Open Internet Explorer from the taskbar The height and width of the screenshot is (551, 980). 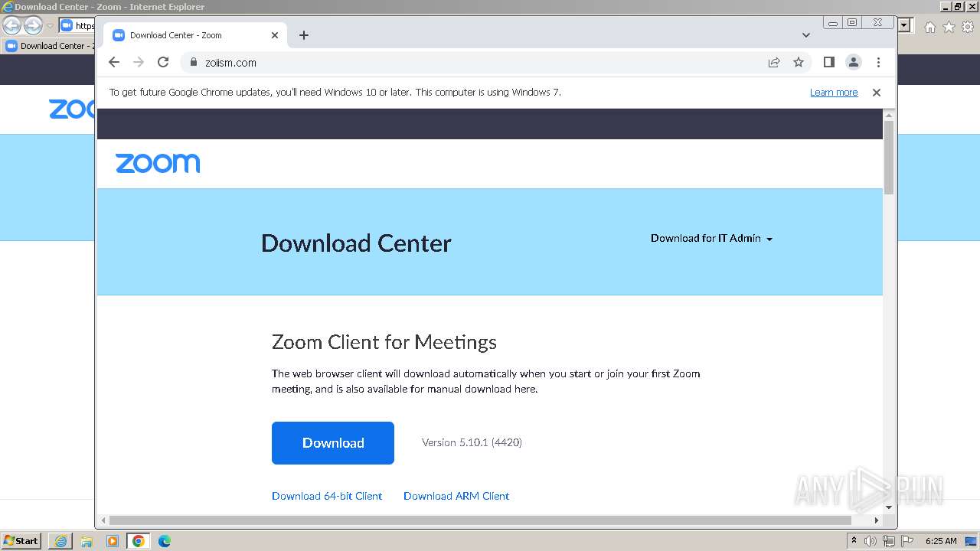(x=60, y=541)
